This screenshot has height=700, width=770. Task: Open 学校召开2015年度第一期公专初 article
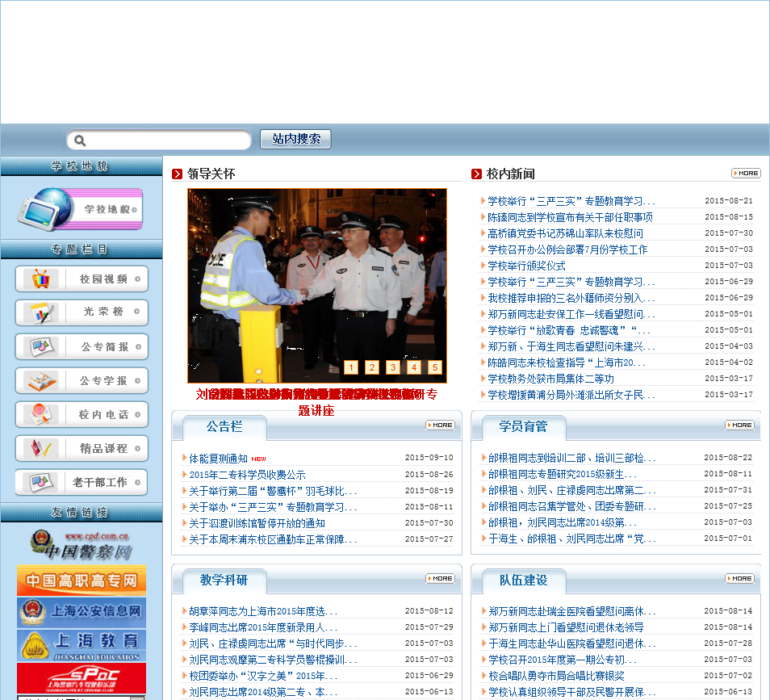pyautogui.click(x=563, y=660)
